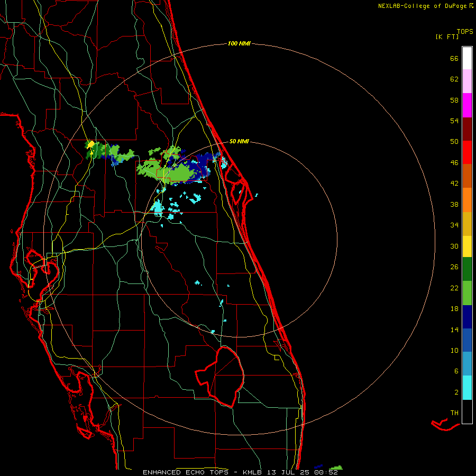Click the legend value 38
Screen dimensions: 476x476
pyautogui.click(x=454, y=204)
